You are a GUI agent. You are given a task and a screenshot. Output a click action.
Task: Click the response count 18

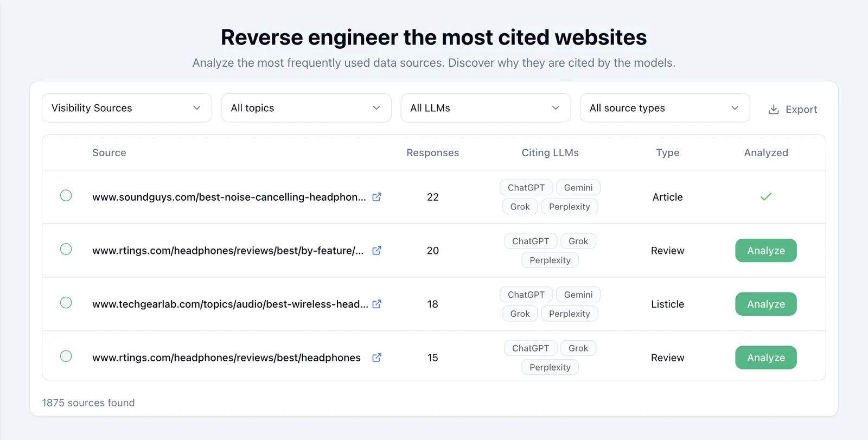tap(433, 304)
